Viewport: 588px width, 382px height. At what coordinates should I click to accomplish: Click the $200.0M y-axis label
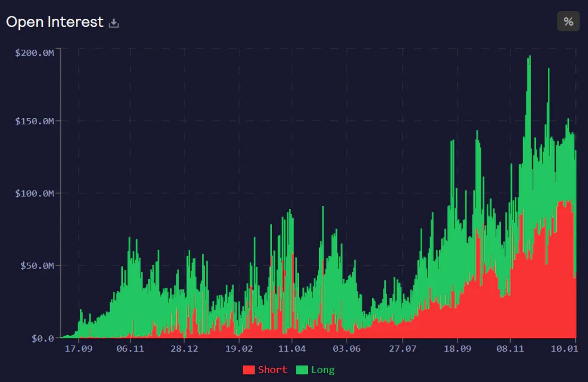tap(34, 53)
